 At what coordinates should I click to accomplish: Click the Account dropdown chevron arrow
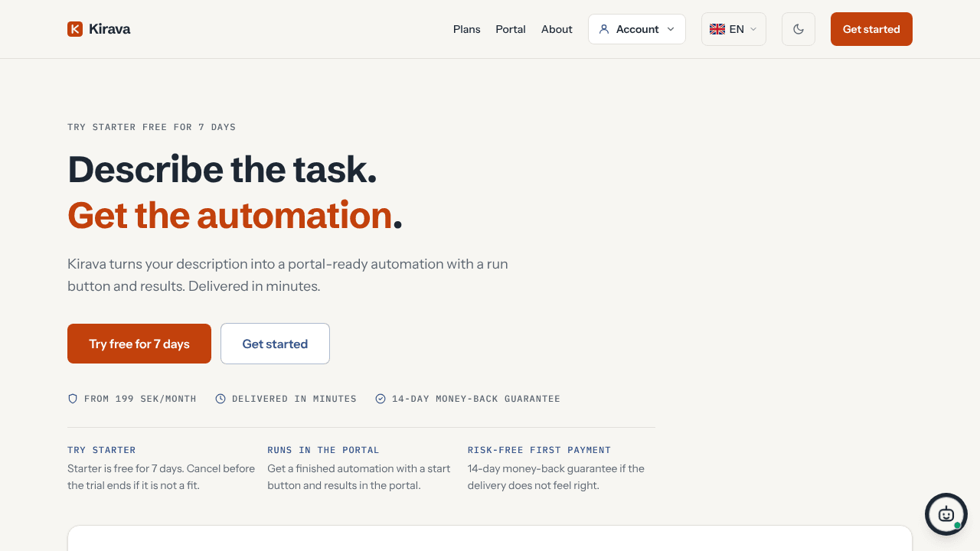pyautogui.click(x=671, y=29)
